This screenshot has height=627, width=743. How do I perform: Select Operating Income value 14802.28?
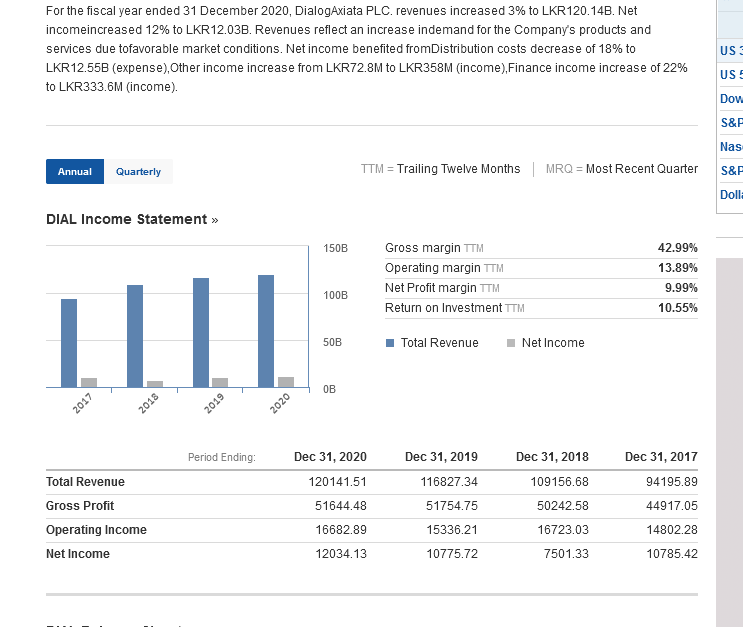pyautogui.click(x=672, y=530)
